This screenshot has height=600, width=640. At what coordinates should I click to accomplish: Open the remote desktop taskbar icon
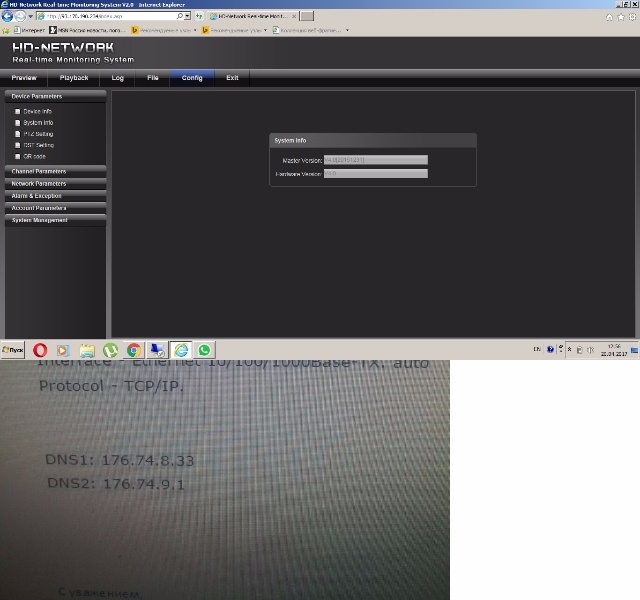[x=158, y=350]
